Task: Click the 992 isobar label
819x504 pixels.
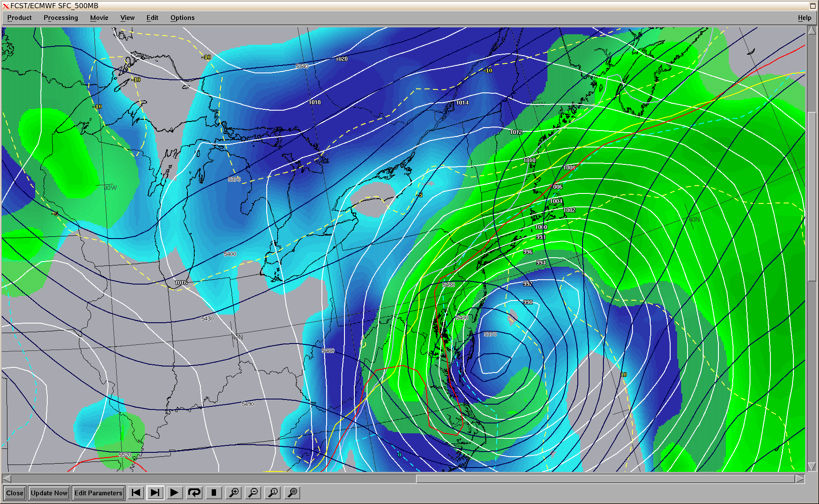Action: point(527,284)
